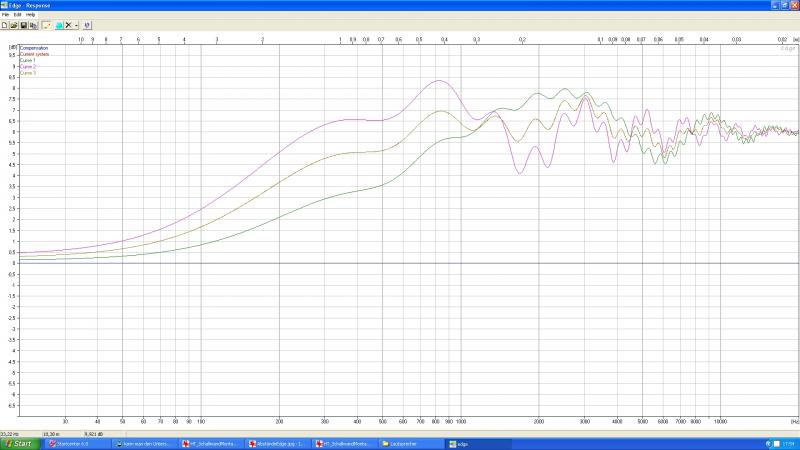Open the File menu
800x450 pixels.
[x=5, y=15]
